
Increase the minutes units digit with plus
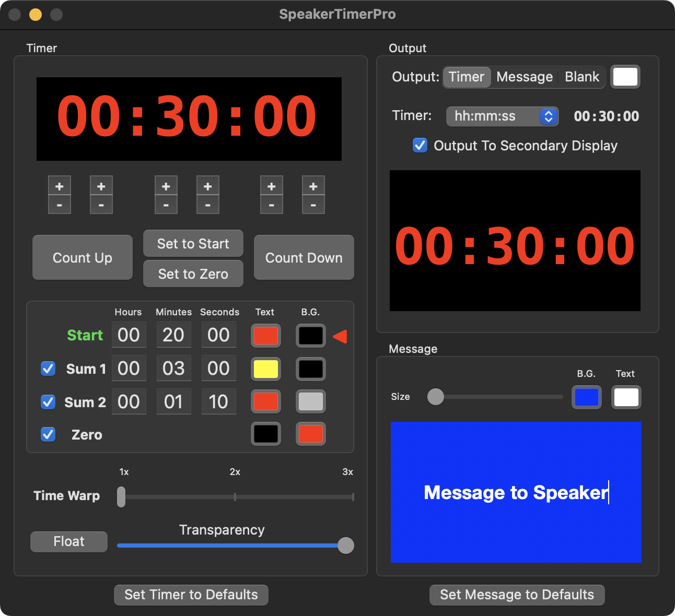(x=208, y=186)
